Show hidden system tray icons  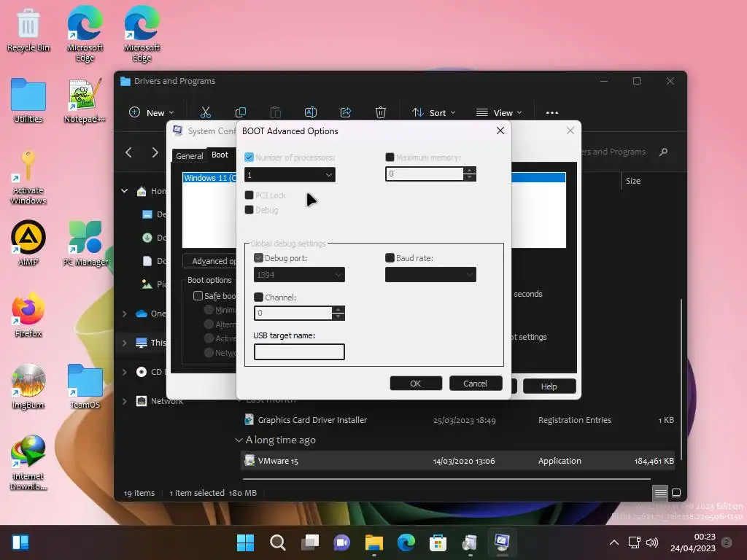point(614,542)
